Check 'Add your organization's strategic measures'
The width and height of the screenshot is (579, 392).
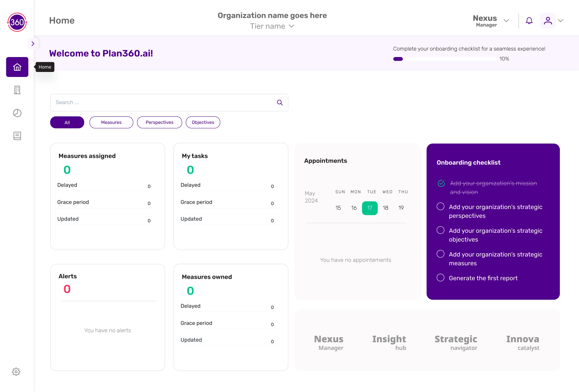tap(441, 254)
